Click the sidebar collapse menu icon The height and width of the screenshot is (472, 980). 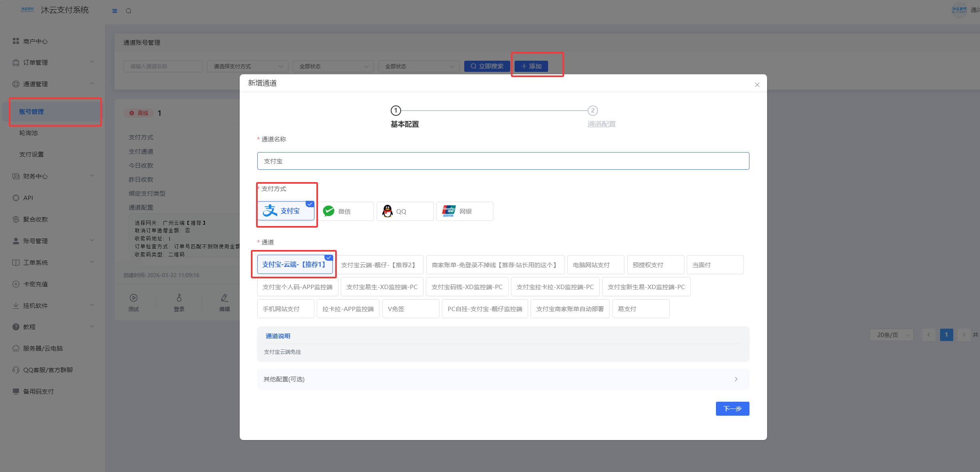115,11
